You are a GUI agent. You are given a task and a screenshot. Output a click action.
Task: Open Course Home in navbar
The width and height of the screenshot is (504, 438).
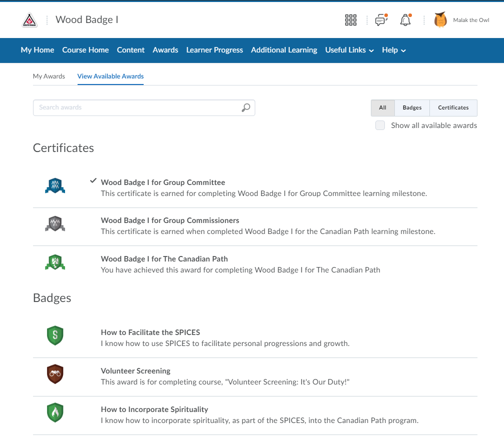point(86,50)
